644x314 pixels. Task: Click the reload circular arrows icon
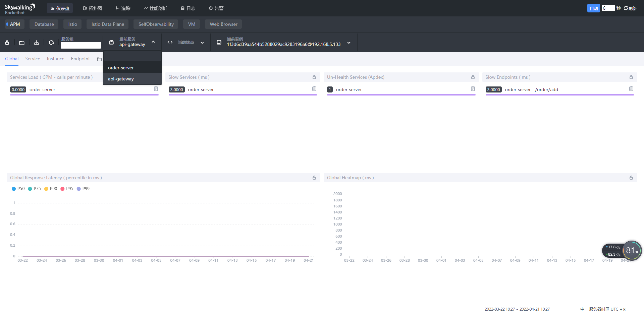pyautogui.click(x=51, y=43)
